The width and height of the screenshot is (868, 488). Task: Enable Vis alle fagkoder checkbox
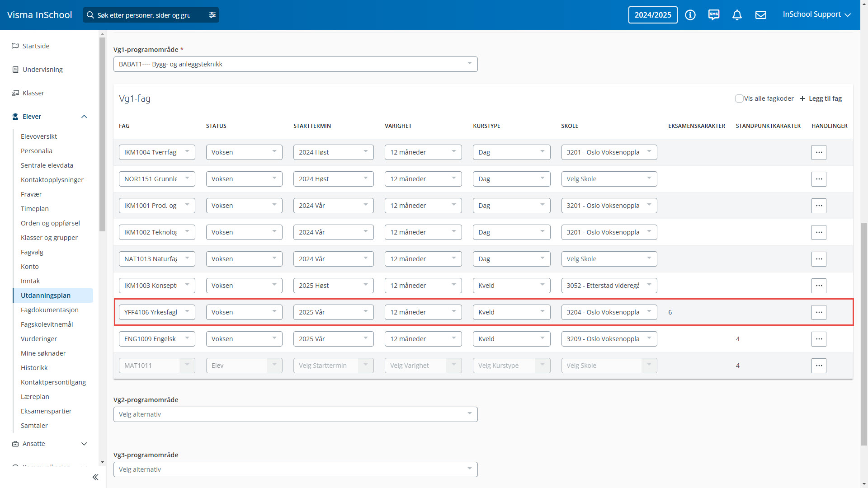click(739, 99)
